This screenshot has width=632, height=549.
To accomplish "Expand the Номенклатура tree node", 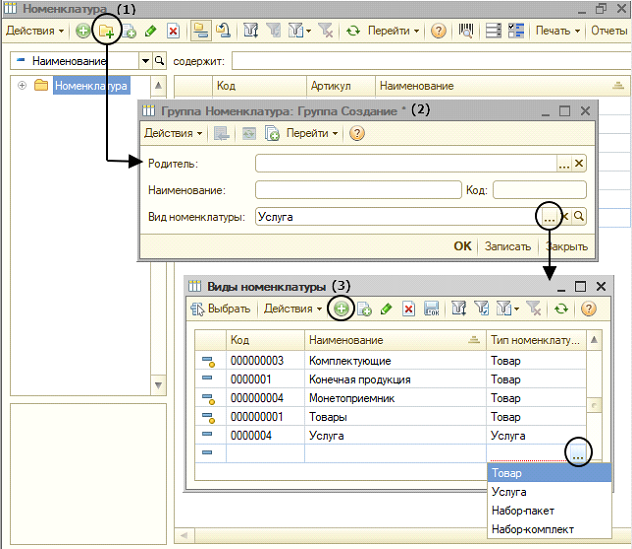I will (22, 85).
